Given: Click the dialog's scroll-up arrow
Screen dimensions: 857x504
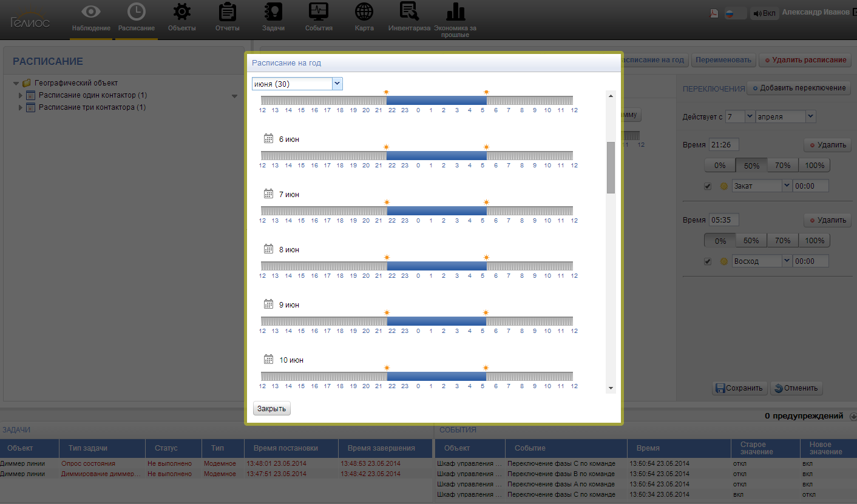Looking at the screenshot, I should coord(611,96).
